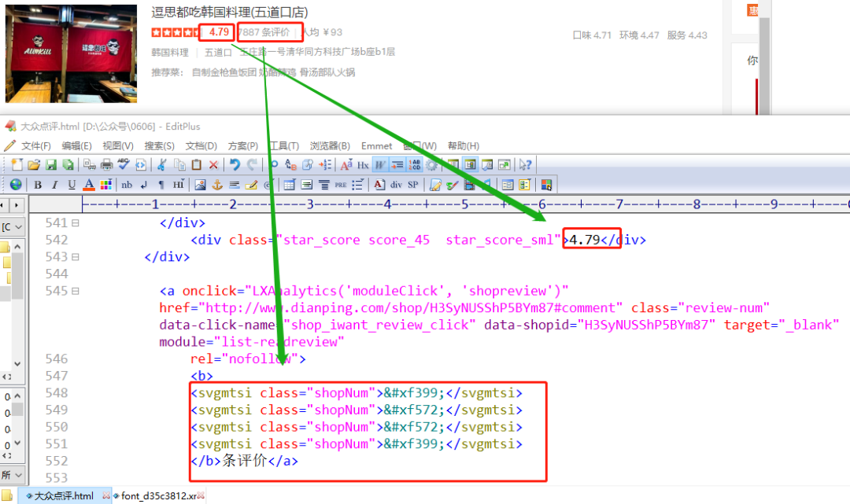Image resolution: width=850 pixels, height=504 pixels.
Task: Open the 帮助(H) menu
Action: click(463, 146)
